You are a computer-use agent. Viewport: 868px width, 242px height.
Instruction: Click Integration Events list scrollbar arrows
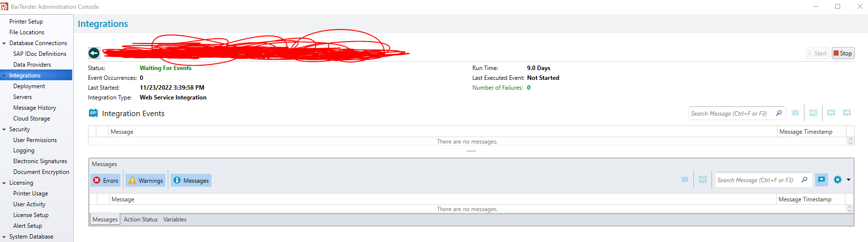click(x=850, y=141)
